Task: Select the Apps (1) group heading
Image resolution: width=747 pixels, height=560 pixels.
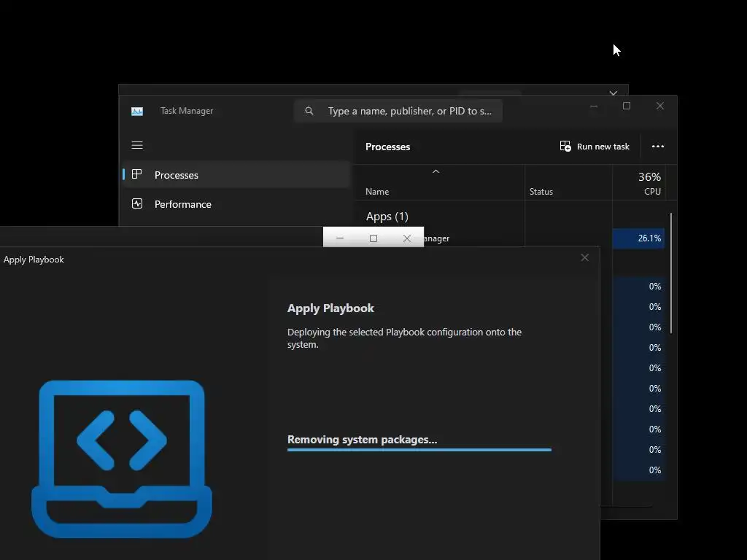Action: tap(387, 217)
